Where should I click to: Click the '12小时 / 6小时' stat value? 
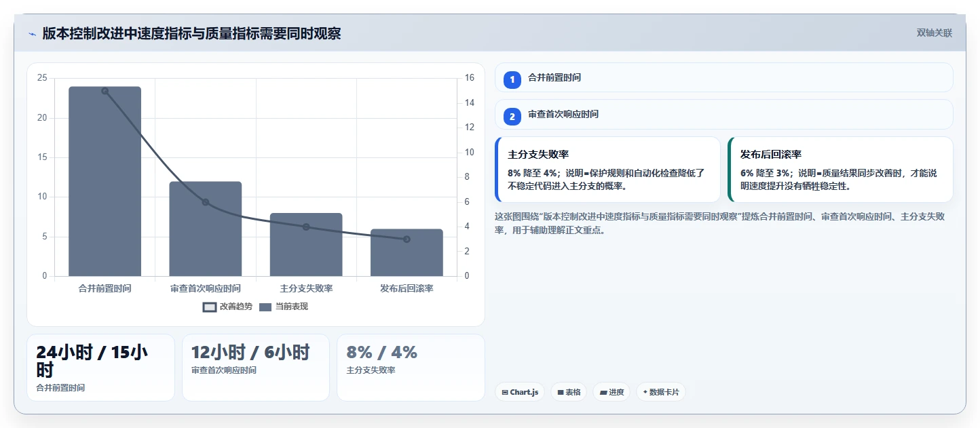click(250, 352)
